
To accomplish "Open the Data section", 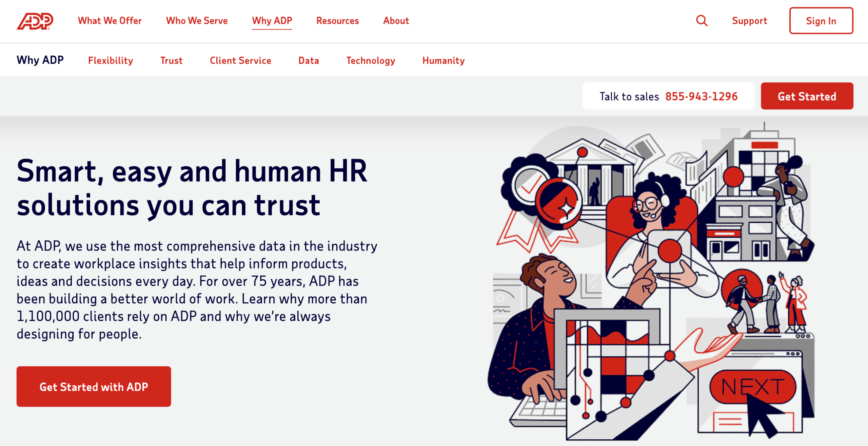I will [309, 60].
